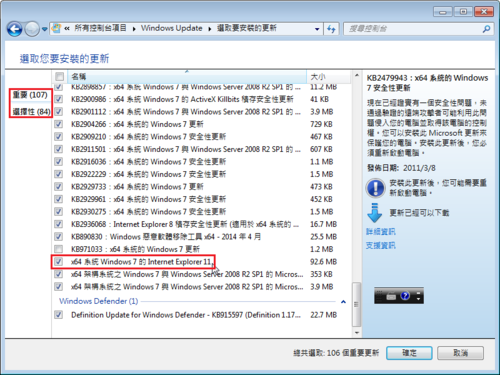The height and width of the screenshot is (375, 500).
Task: Uncheck KB2936068 Internet Explorer 8 update
Action: (x=59, y=224)
